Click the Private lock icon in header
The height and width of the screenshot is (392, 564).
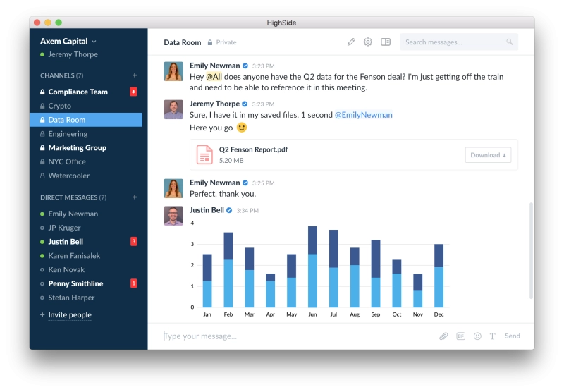[x=210, y=42]
